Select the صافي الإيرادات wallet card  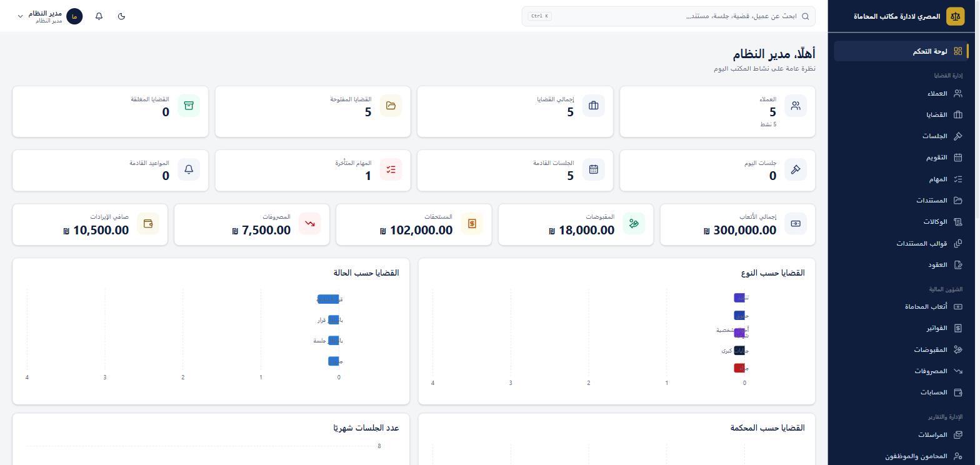90,224
